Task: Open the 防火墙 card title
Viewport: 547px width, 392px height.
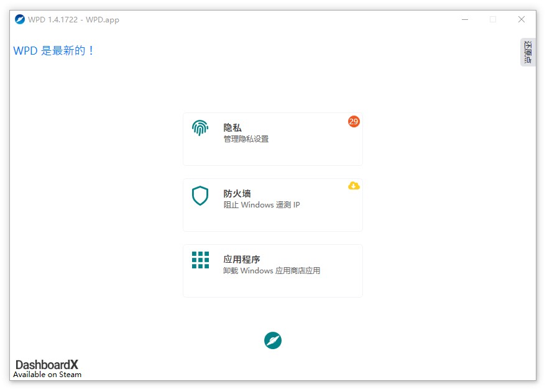Action: (237, 194)
